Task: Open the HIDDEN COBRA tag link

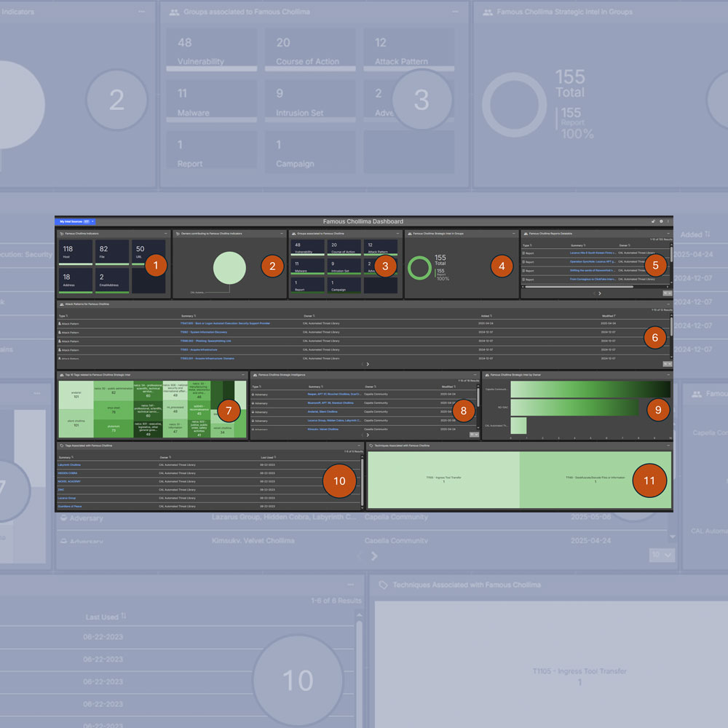Action: tap(67, 474)
